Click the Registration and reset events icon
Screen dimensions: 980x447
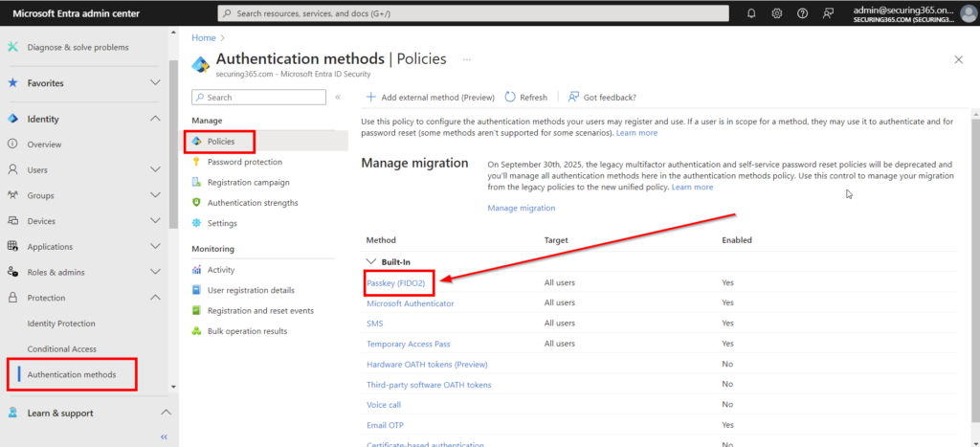(196, 311)
